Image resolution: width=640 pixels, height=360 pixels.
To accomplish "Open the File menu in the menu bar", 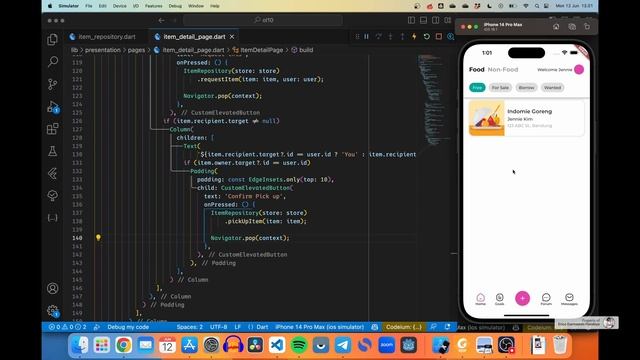I will point(89,6).
